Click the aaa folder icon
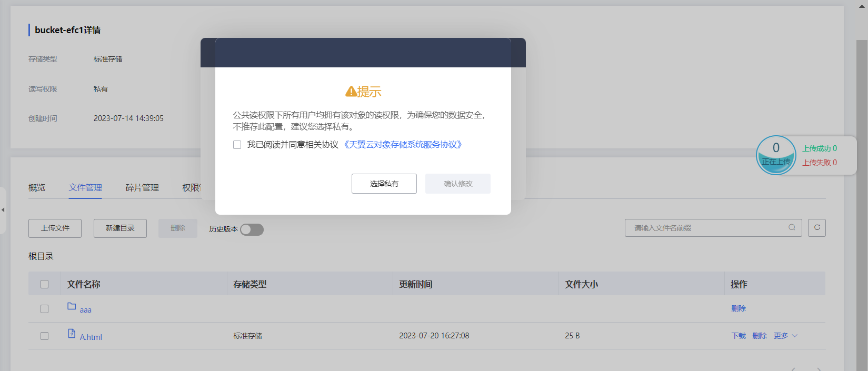Image resolution: width=868 pixels, height=371 pixels. [72, 306]
